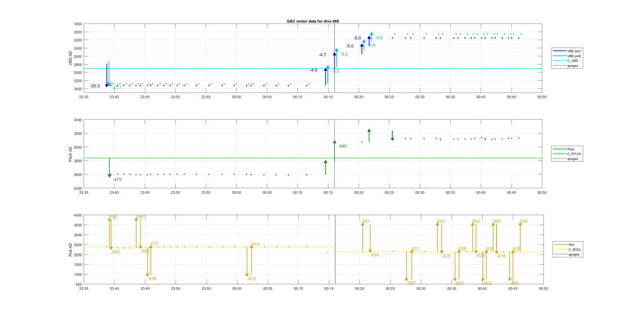Click the "-625" roll data label
The width and height of the screenshot is (644, 319).
pyautogui.click(x=446, y=256)
